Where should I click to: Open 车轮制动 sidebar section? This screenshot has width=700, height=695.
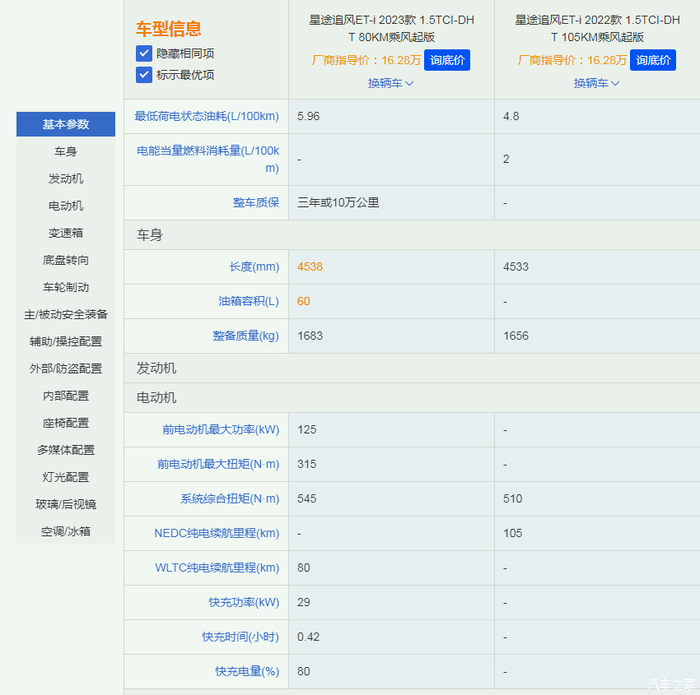point(66,287)
